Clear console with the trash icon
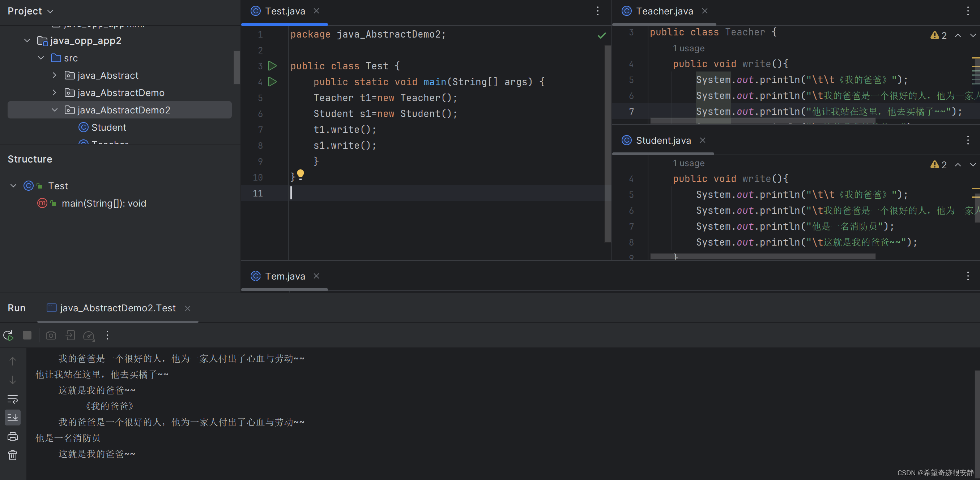Screen dimensions: 980x480 coord(13,455)
